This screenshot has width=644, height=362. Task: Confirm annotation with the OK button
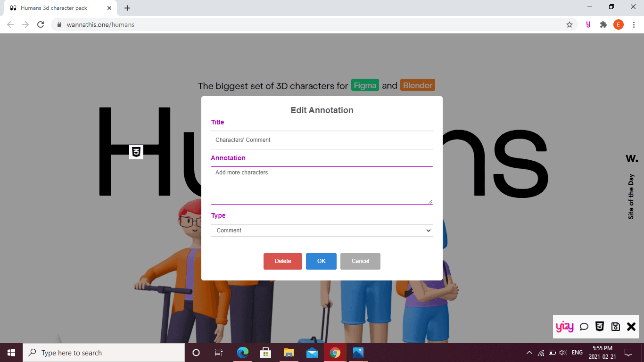click(321, 261)
